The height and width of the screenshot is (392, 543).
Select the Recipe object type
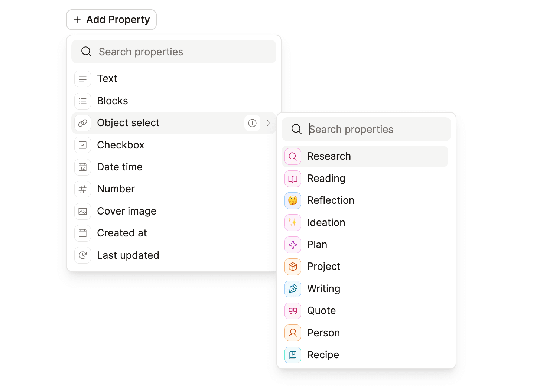click(323, 355)
